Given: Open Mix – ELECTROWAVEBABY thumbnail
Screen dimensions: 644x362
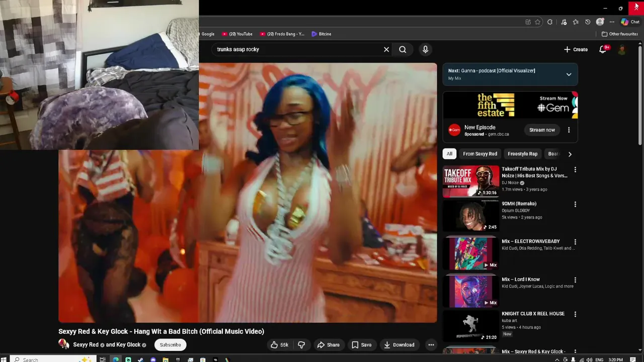Looking at the screenshot, I should coord(471,253).
